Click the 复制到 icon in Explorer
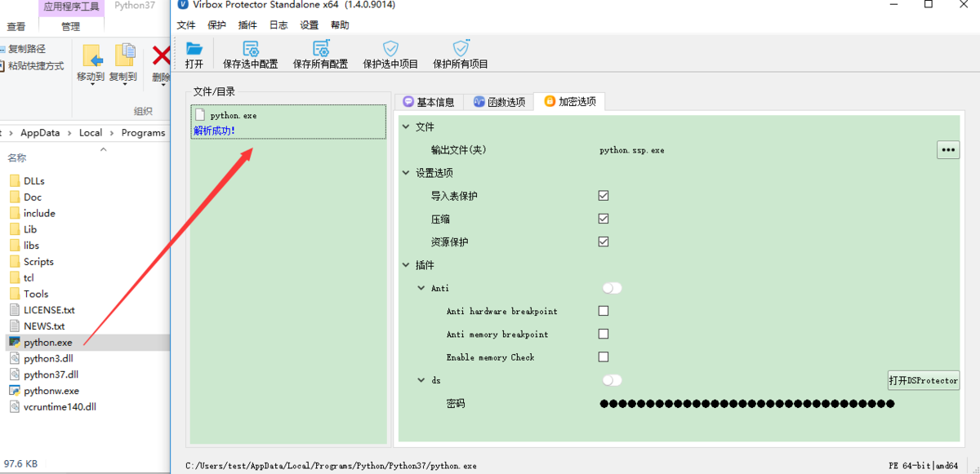 [x=124, y=55]
